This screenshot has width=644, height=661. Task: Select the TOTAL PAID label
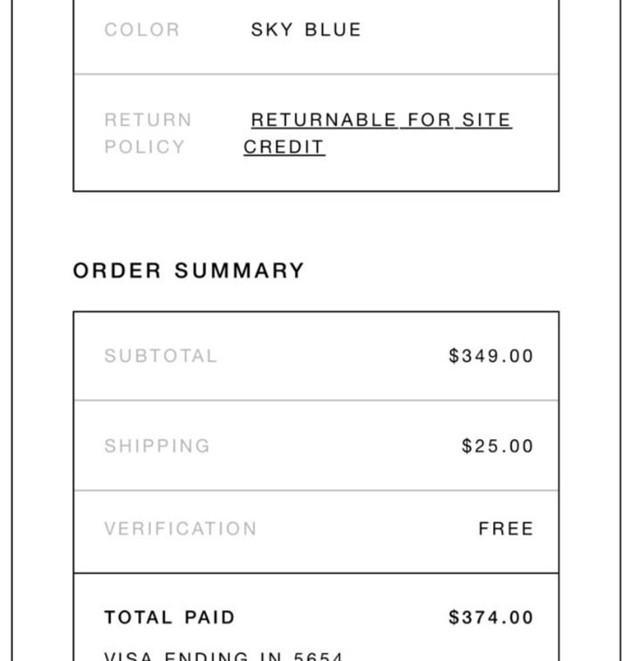click(169, 617)
